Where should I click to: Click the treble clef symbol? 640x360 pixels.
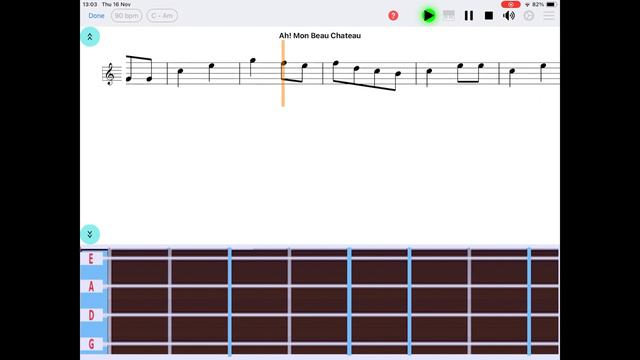click(109, 74)
